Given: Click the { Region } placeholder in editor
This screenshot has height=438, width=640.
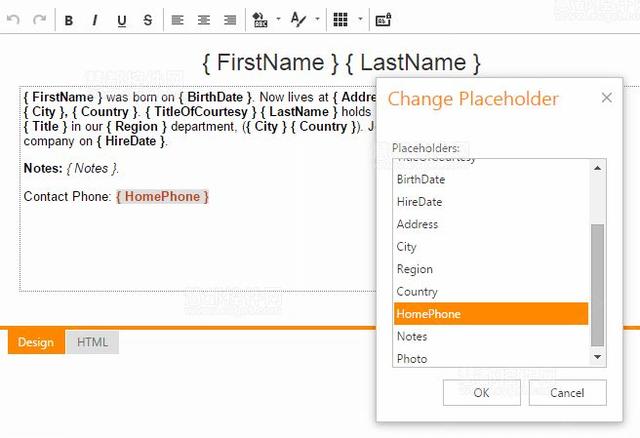Looking at the screenshot, I should click(x=136, y=127).
